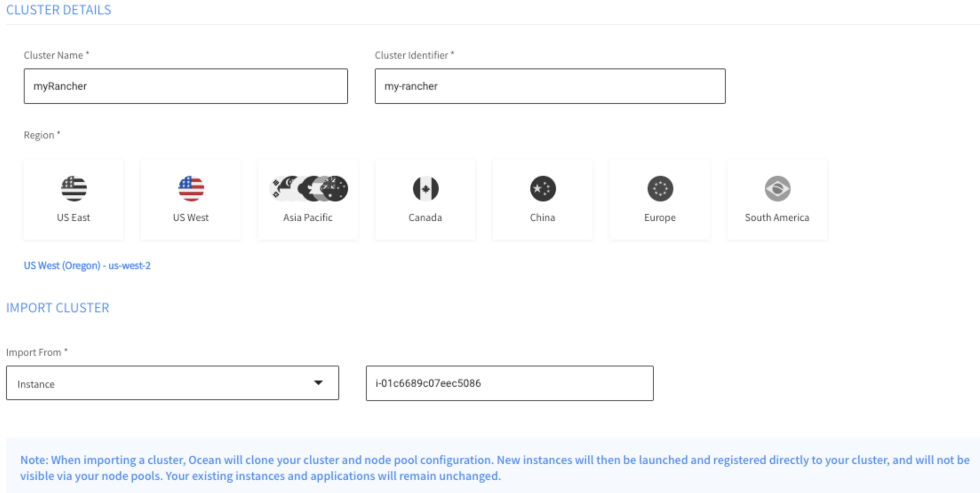
Task: Pick the South America flag icon
Action: pyautogui.click(x=777, y=188)
